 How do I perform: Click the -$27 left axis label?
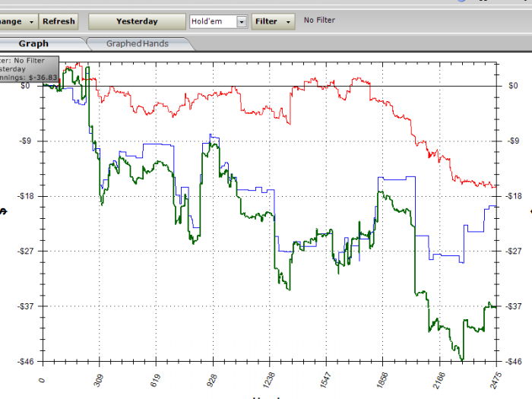[24, 251]
